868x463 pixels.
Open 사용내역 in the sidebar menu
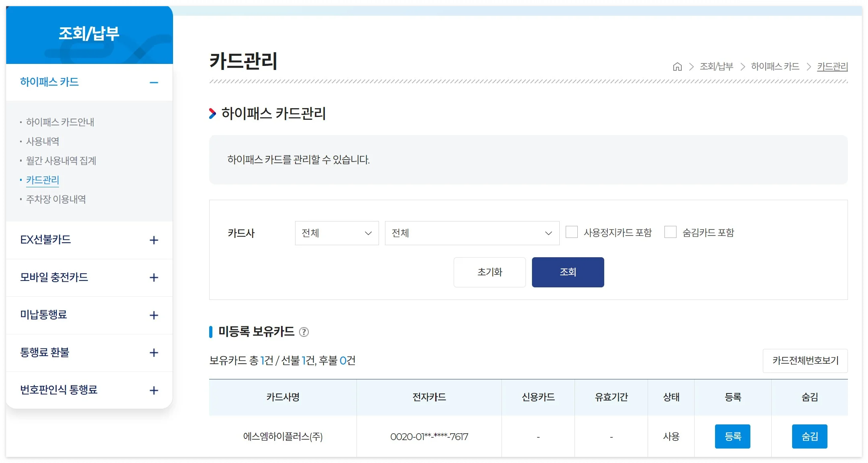point(43,141)
